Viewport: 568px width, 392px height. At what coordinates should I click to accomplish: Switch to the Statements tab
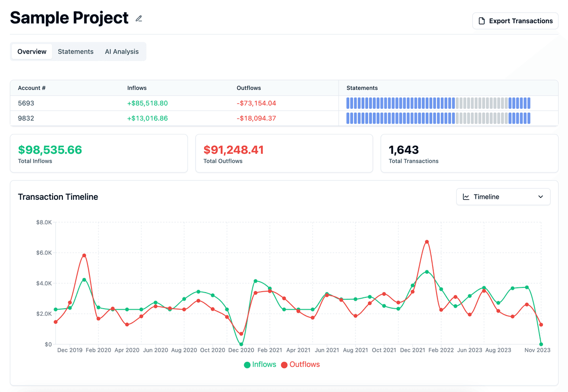75,51
